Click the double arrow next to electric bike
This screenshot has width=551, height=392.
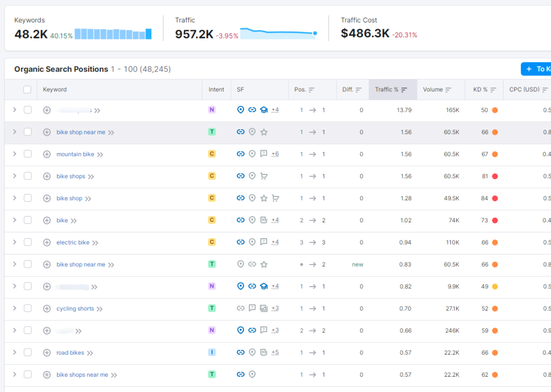(95, 243)
